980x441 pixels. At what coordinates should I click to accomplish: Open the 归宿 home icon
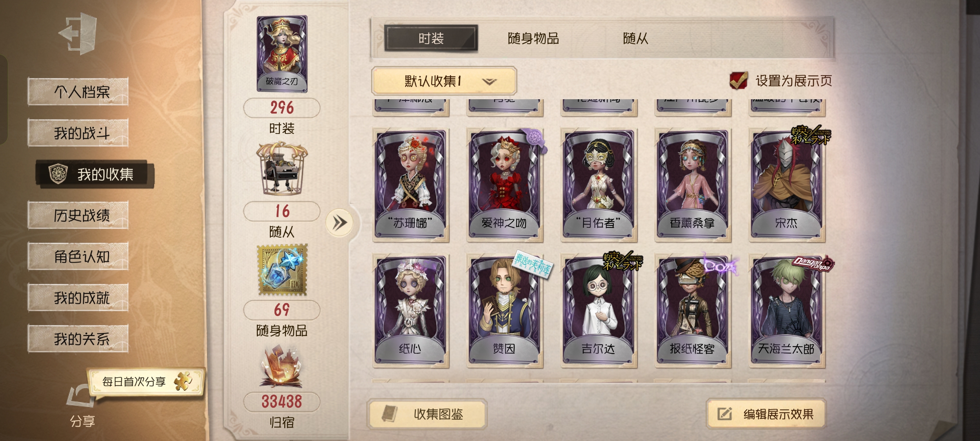click(282, 367)
